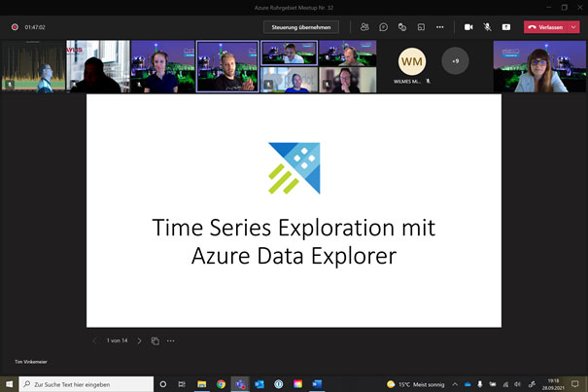588x392 pixels.
Task: Select the highlighted speaker video tile
Action: point(227,66)
